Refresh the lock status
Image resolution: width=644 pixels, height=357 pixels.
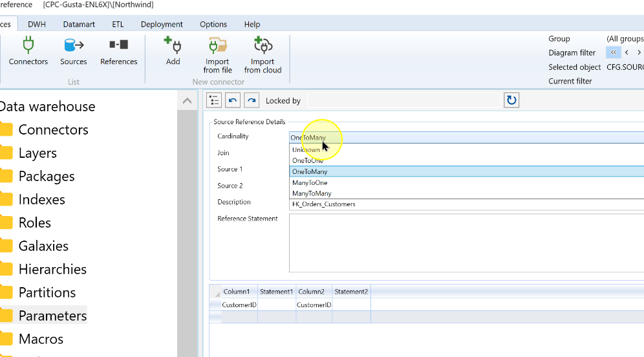click(511, 100)
